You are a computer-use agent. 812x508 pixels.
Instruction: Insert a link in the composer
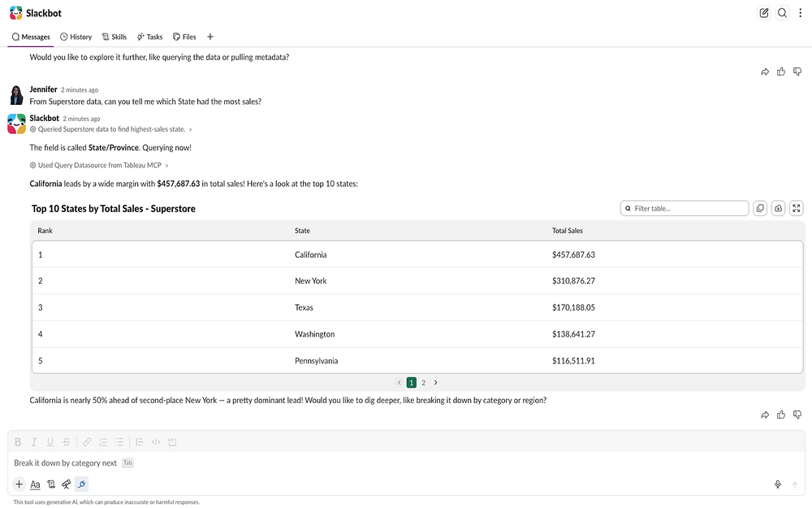87,441
